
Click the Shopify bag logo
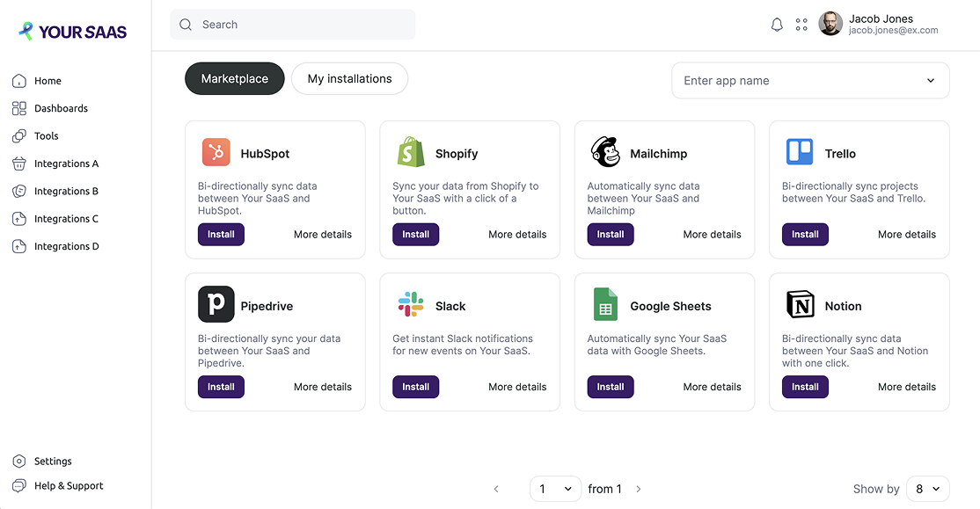click(411, 152)
